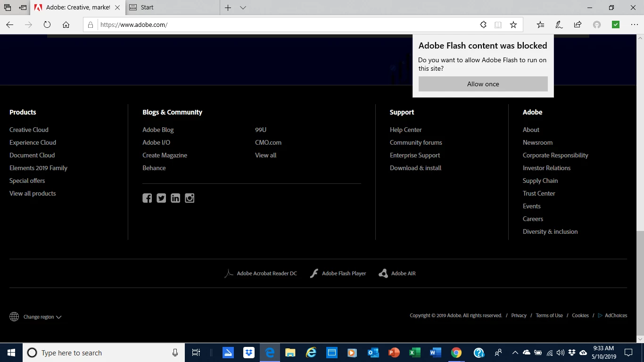Open the Experience Cloud link
This screenshot has height=362, width=644.
[33, 142]
